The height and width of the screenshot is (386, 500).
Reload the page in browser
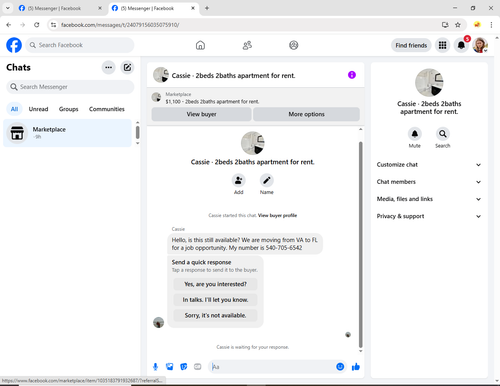37,25
